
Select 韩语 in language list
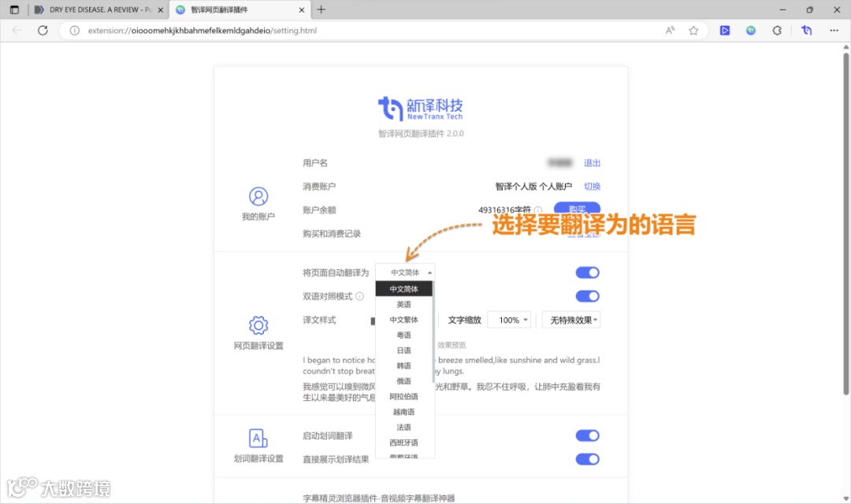coord(403,365)
